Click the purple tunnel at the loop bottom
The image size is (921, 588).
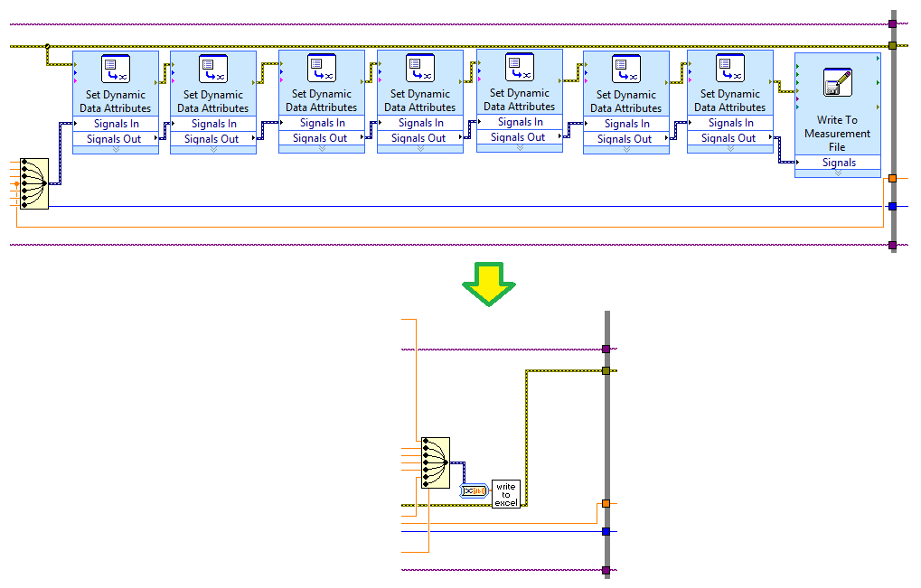[893, 244]
